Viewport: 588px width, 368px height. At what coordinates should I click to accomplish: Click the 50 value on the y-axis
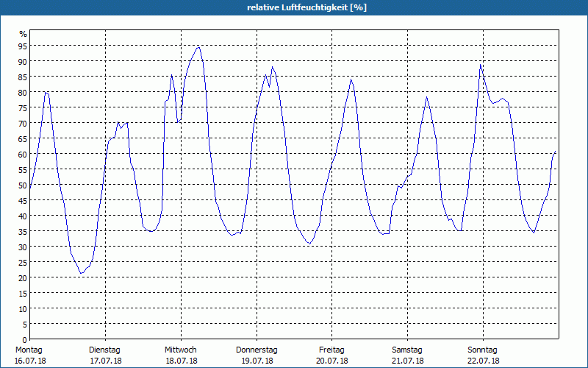[x=22, y=185]
